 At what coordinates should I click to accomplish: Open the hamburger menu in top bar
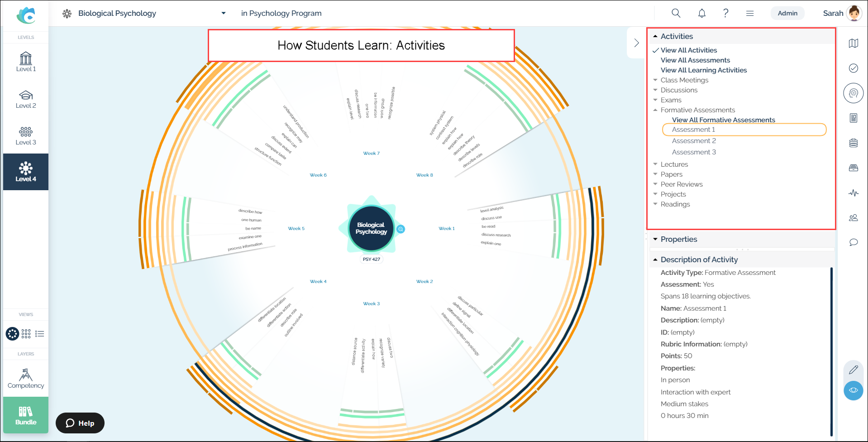(x=750, y=13)
